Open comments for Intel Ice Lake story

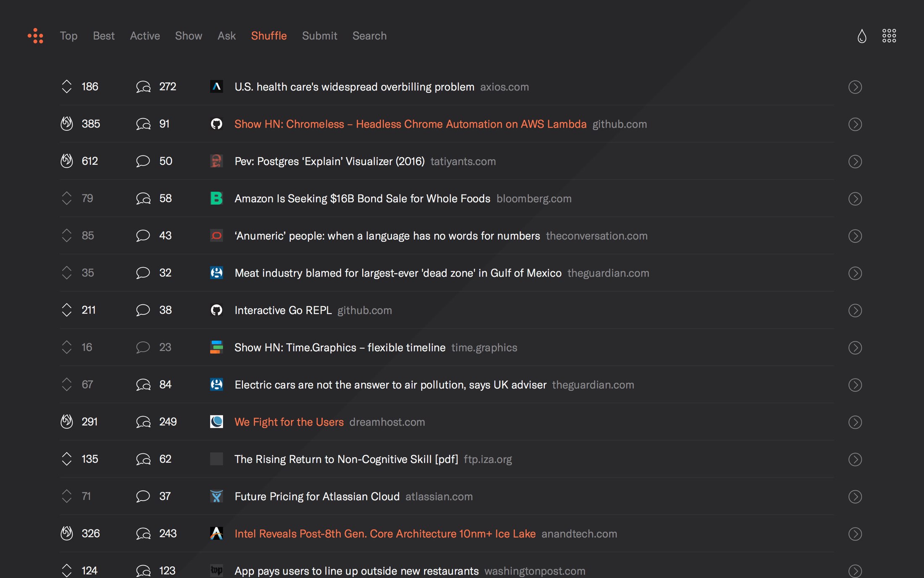point(143,533)
